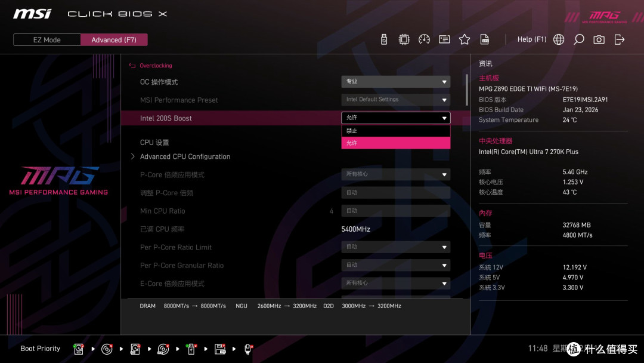Click the D2D 3000MHz to 3200MHz entry

[x=363, y=306]
